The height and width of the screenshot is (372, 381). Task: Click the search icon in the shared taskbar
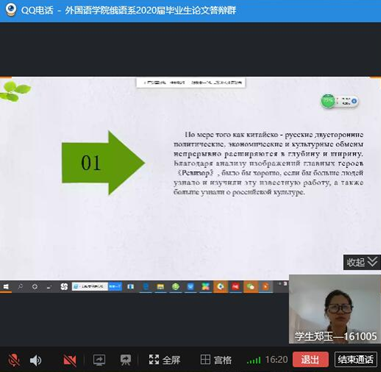(x=20, y=286)
